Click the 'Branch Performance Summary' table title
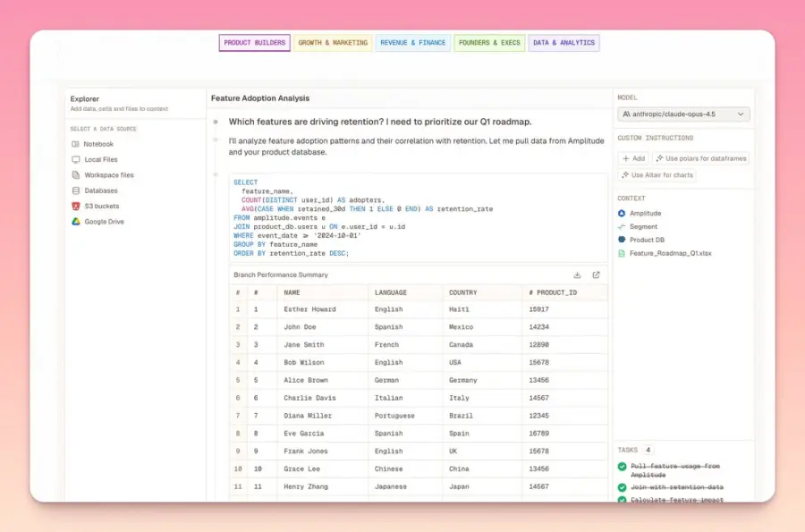 [280, 275]
